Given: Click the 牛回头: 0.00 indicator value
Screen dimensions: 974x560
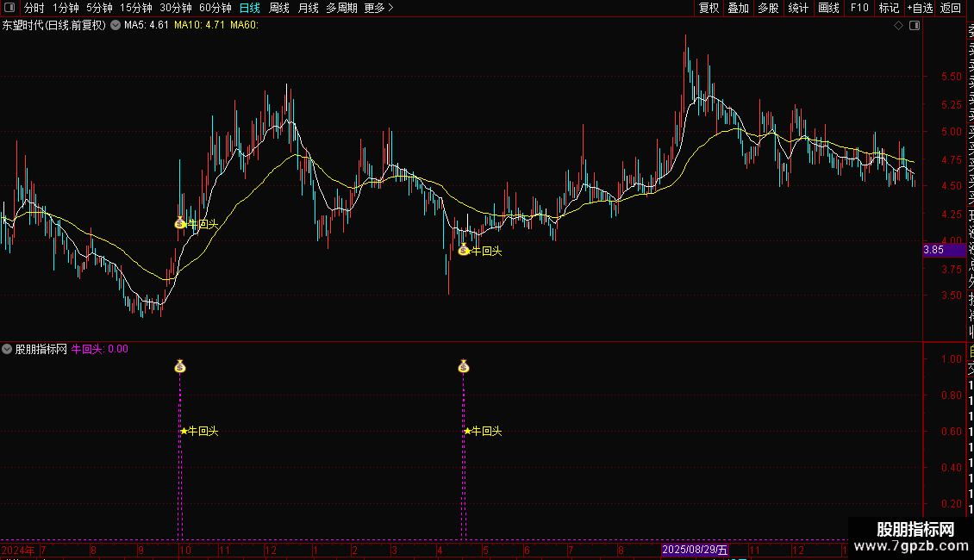Looking at the screenshot, I should coord(100,349).
